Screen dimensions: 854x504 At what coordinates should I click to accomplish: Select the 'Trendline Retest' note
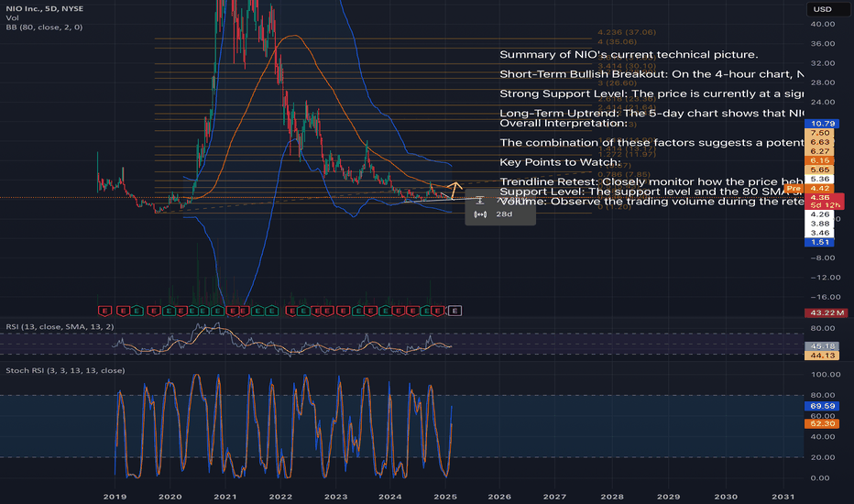651,182
